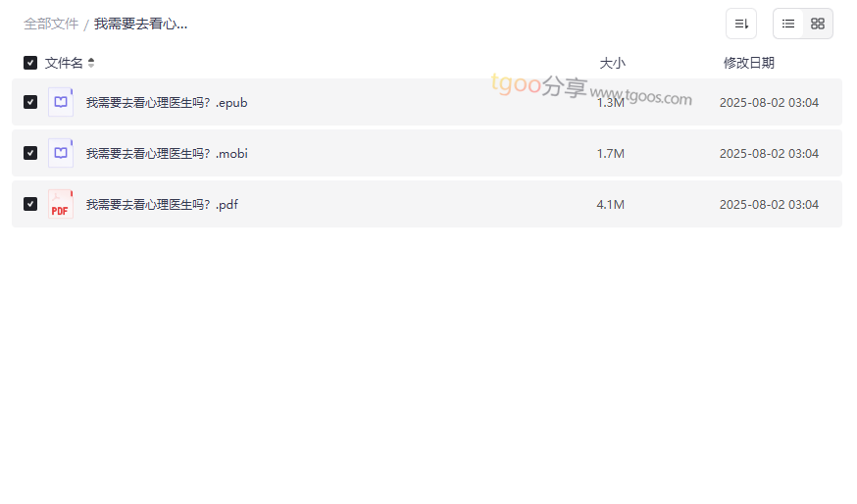Click the 文件名 column header label

point(64,63)
